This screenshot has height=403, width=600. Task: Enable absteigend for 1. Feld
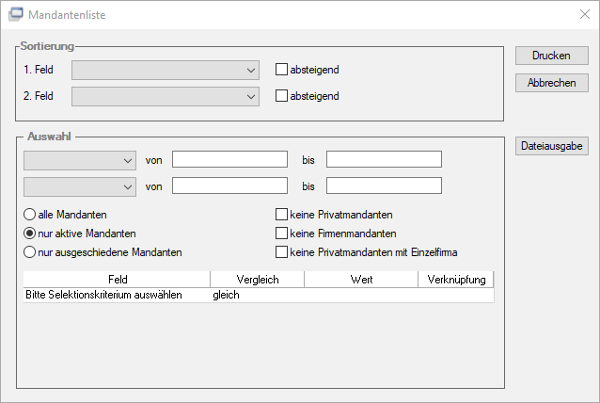pos(282,69)
